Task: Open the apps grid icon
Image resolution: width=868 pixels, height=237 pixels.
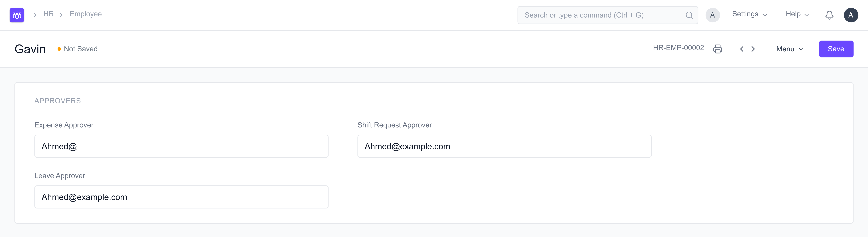Action: pos(17,15)
